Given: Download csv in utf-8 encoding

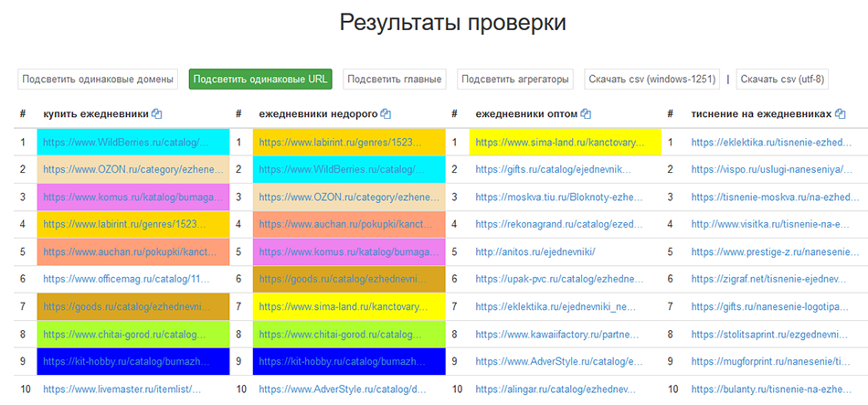Looking at the screenshot, I should click(x=782, y=80).
